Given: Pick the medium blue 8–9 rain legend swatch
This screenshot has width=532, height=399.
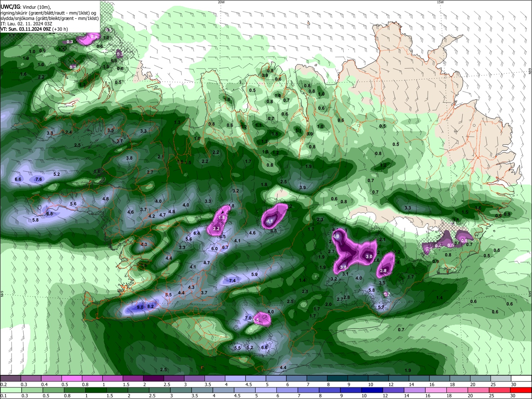Looking at the screenshot, I should (x=329, y=390).
